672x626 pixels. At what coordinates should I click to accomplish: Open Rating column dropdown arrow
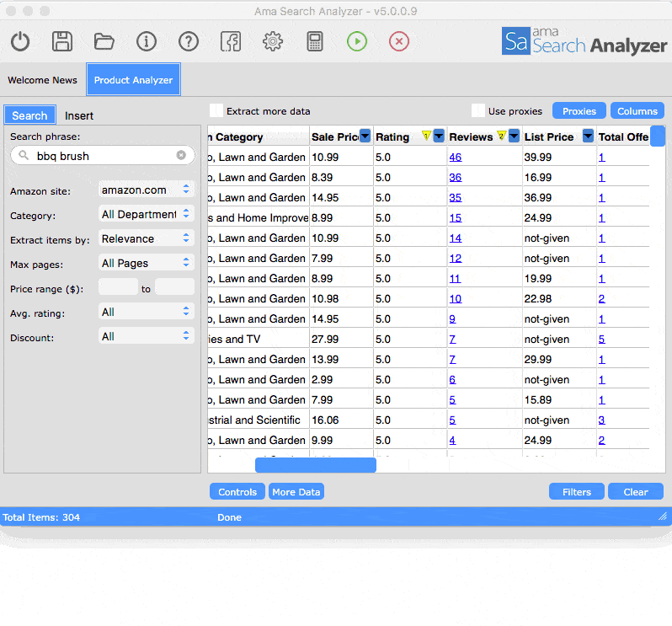coord(439,136)
